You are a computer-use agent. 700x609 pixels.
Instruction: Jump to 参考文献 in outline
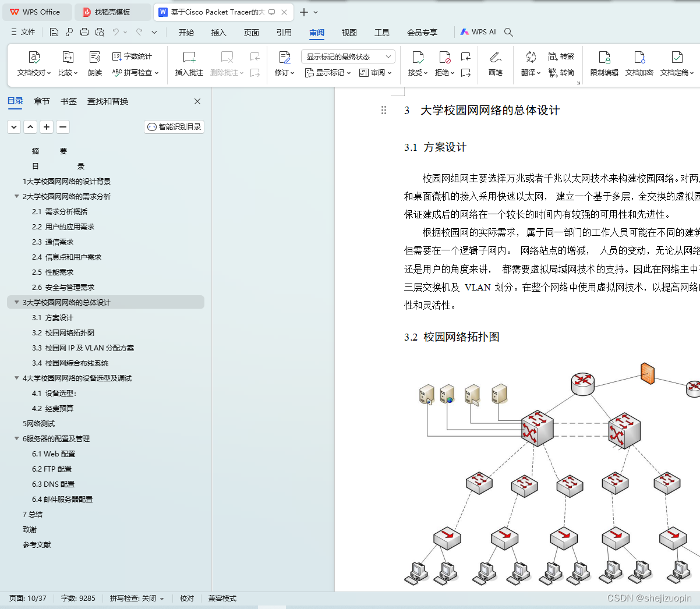(37, 544)
